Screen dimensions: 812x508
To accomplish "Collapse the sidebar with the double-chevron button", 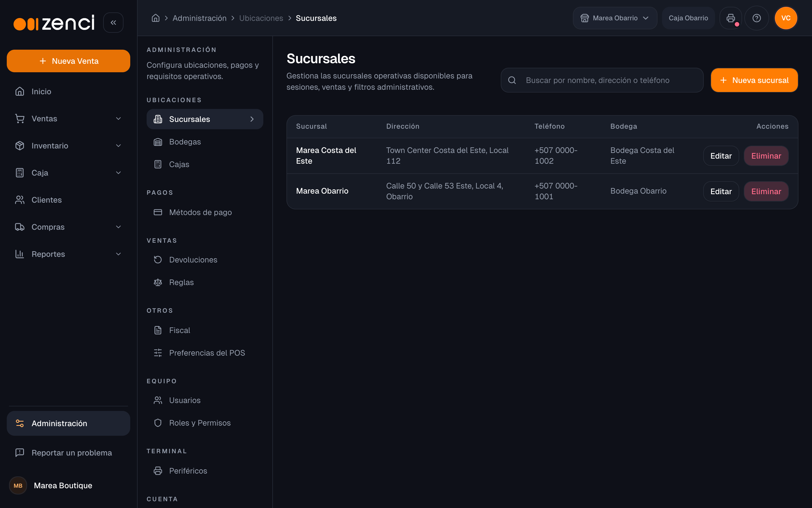I will coord(113,23).
